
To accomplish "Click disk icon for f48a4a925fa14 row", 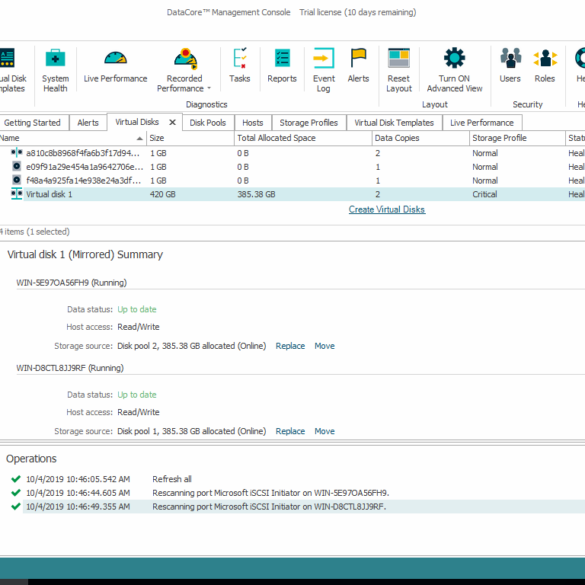I will click(16, 180).
